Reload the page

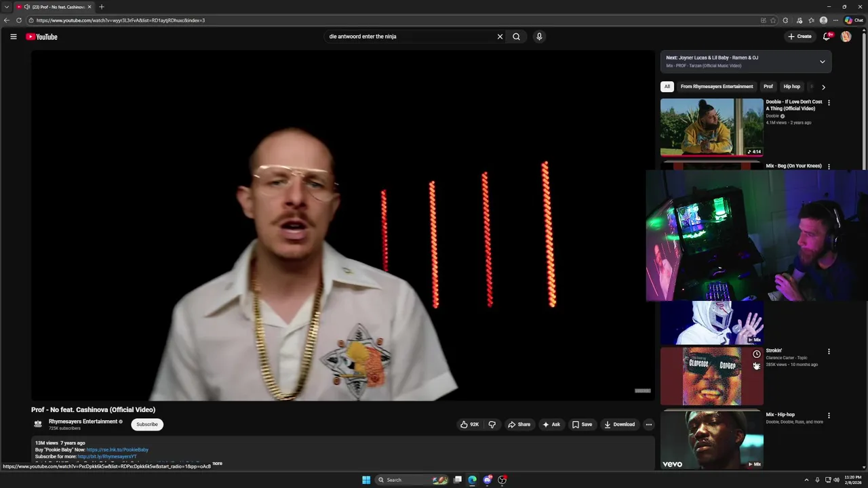[18, 20]
